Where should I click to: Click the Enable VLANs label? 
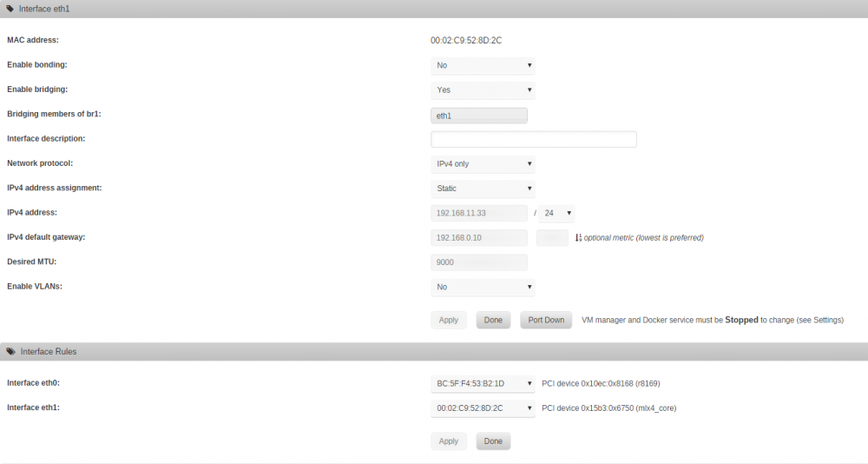tap(35, 287)
